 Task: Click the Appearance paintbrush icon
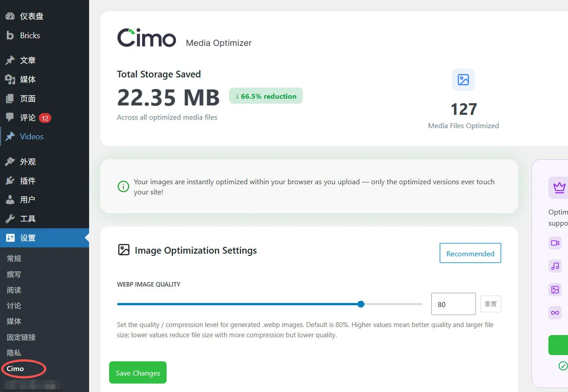(10, 162)
